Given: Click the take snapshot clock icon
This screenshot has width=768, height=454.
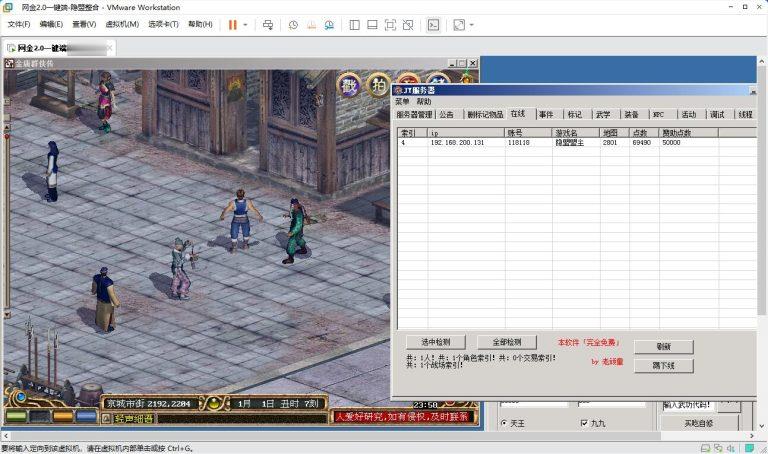Looking at the screenshot, I should [x=293, y=24].
